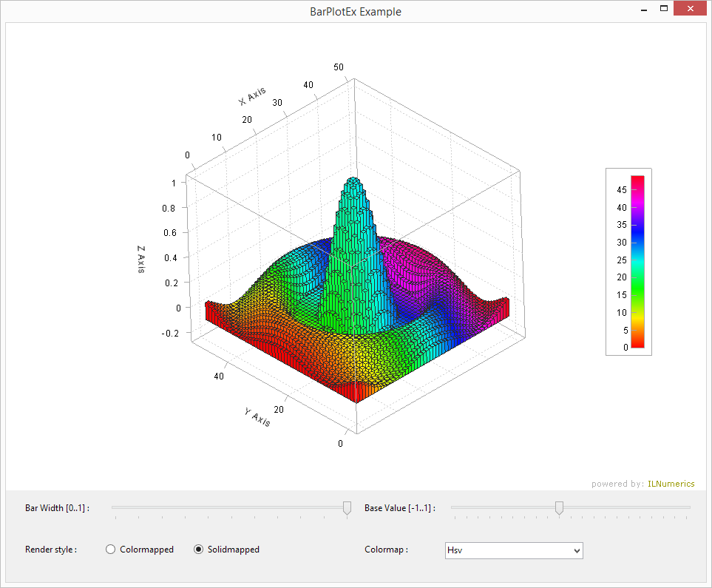Click the Z Axis label
Image resolution: width=712 pixels, height=588 pixels.
click(140, 259)
